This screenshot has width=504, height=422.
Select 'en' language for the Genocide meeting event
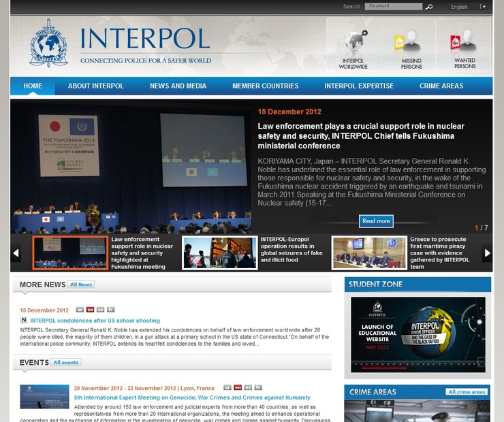pyautogui.click(x=238, y=387)
